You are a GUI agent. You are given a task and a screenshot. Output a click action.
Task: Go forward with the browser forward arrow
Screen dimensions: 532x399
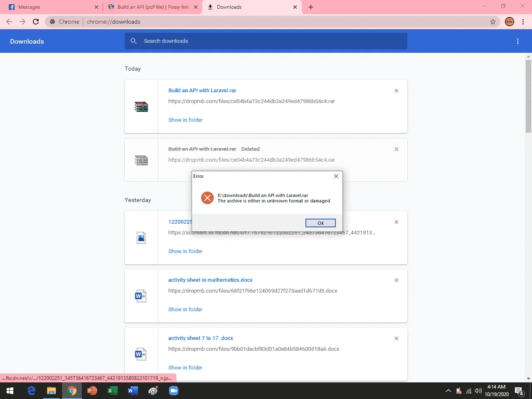(22, 22)
